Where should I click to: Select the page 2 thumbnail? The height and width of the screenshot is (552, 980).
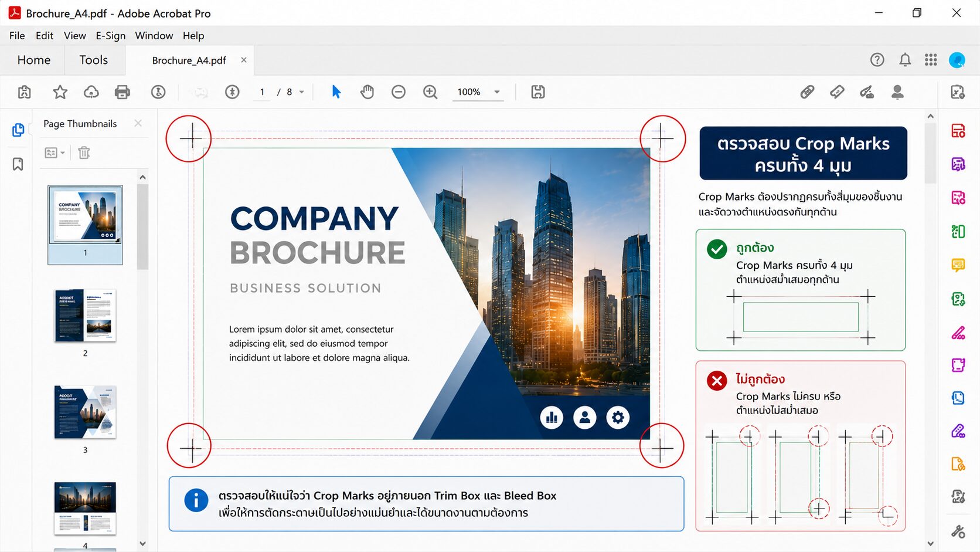coord(85,316)
